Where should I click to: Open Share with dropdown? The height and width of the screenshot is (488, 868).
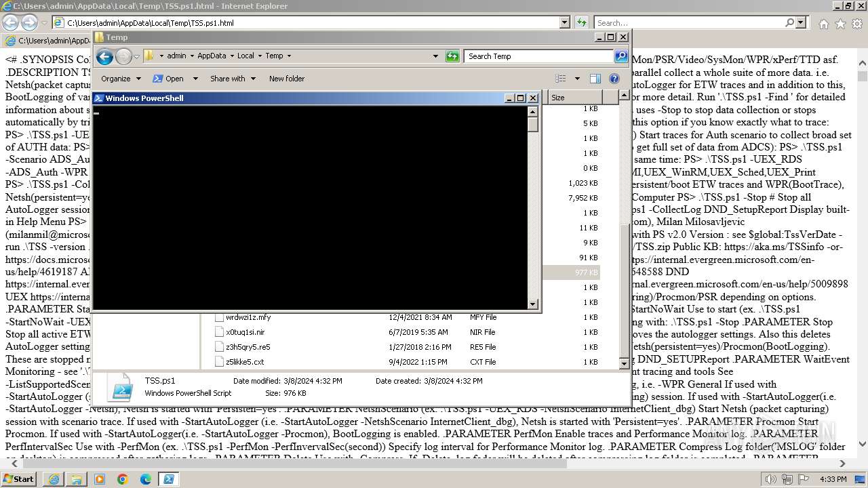click(233, 79)
